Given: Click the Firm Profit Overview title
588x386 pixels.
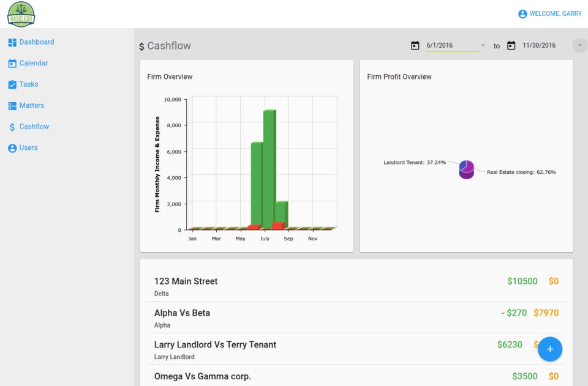Looking at the screenshot, I should coord(399,76).
